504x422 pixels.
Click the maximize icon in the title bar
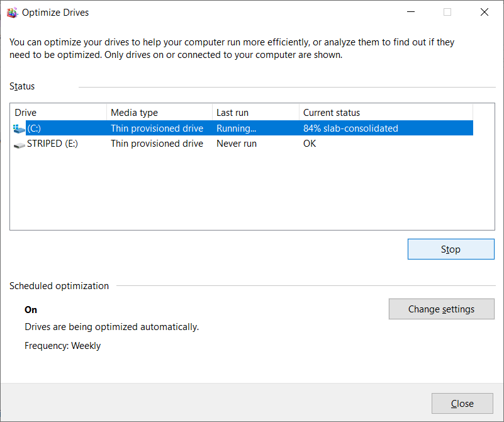click(x=447, y=12)
